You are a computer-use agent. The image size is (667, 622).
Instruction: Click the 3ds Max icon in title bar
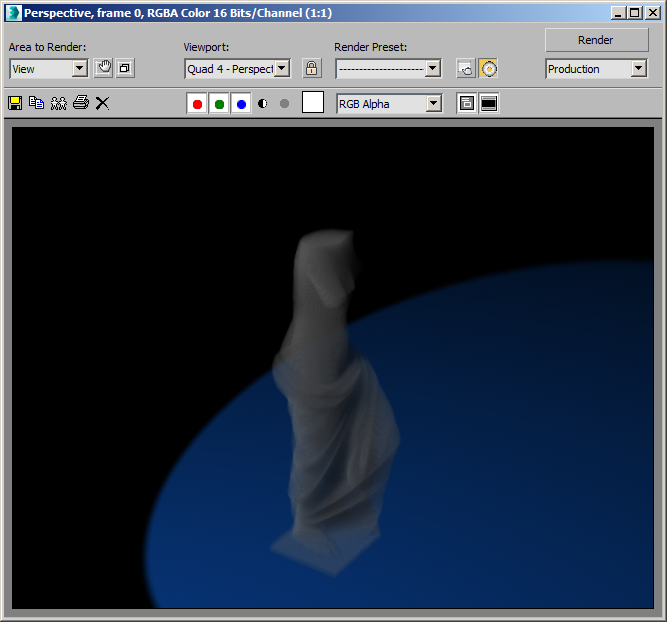point(13,13)
